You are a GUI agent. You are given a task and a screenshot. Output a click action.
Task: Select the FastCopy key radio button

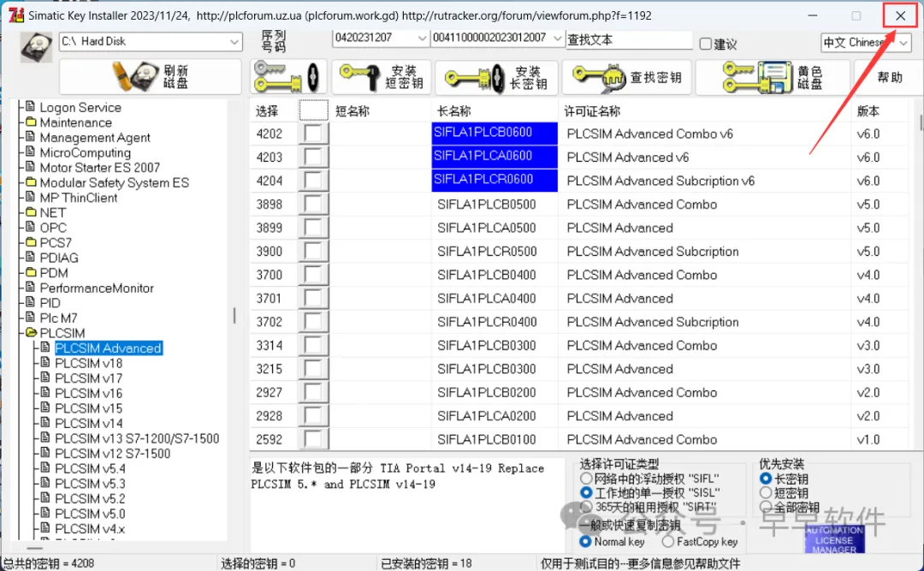pos(667,542)
